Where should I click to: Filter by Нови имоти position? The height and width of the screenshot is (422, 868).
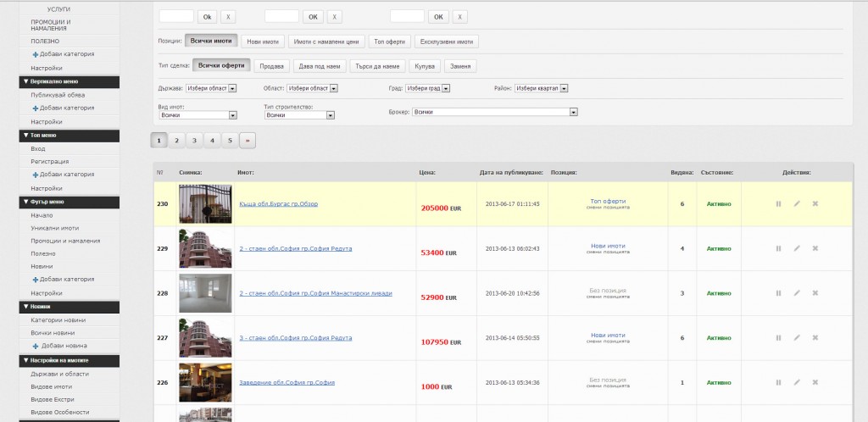click(263, 42)
